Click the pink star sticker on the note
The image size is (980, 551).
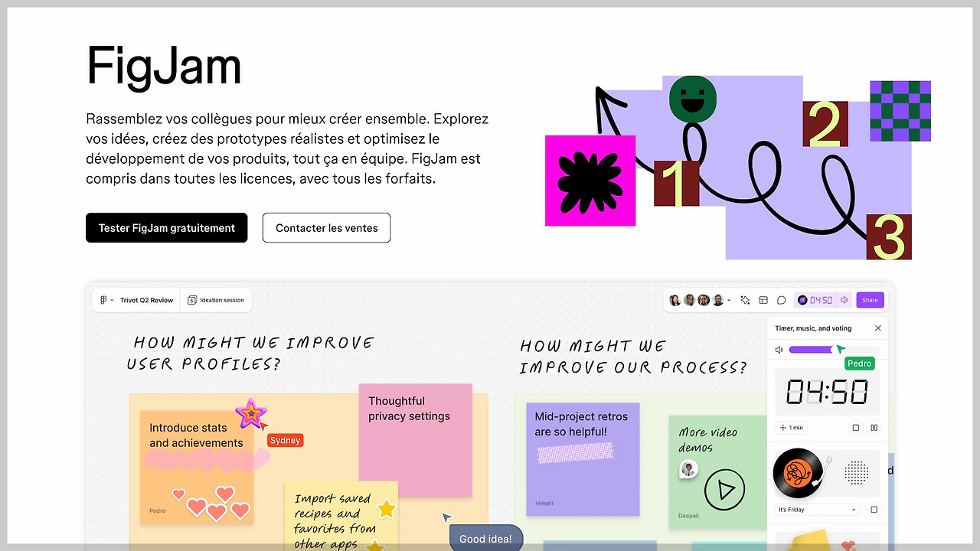(250, 413)
